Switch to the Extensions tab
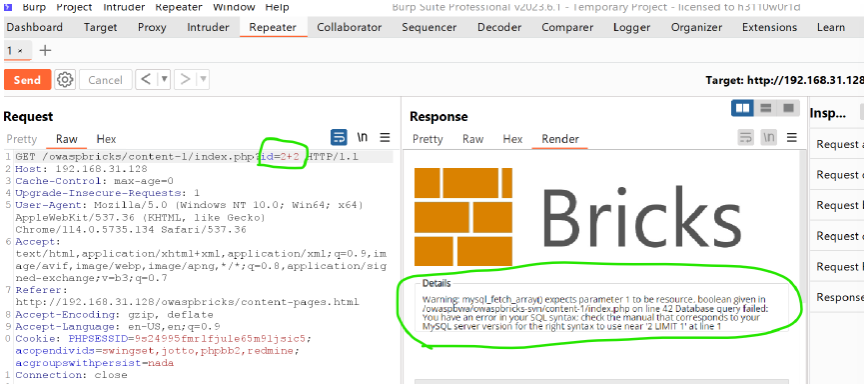Viewport: 868px width, 388px height. [x=769, y=27]
